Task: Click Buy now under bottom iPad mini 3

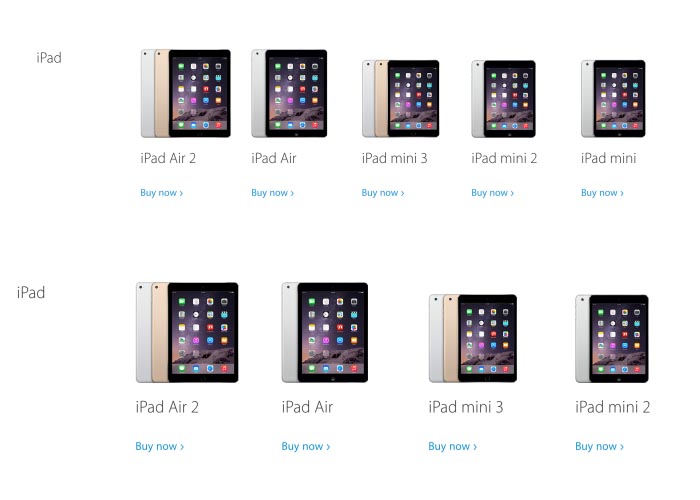Action: click(453, 446)
